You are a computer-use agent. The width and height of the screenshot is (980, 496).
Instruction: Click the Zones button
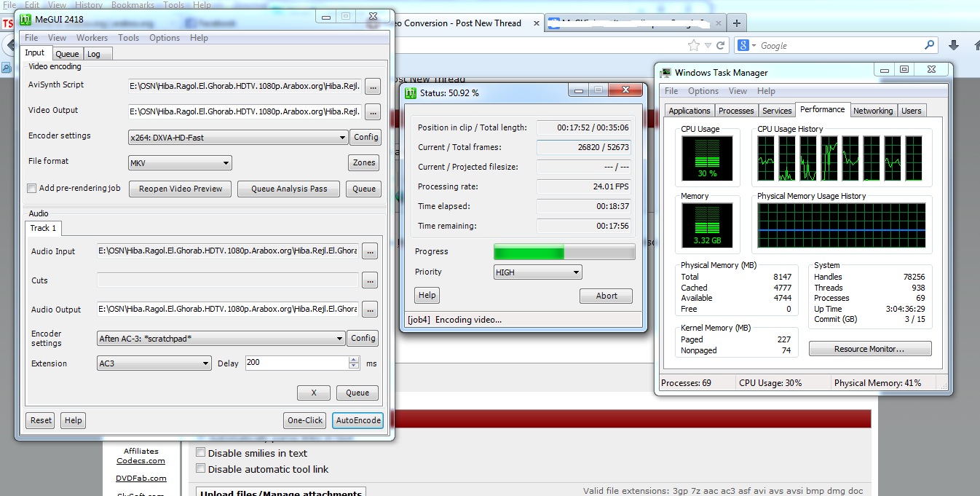click(364, 162)
